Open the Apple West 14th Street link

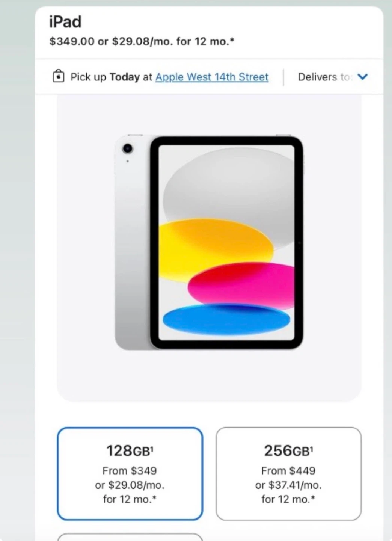click(x=212, y=77)
